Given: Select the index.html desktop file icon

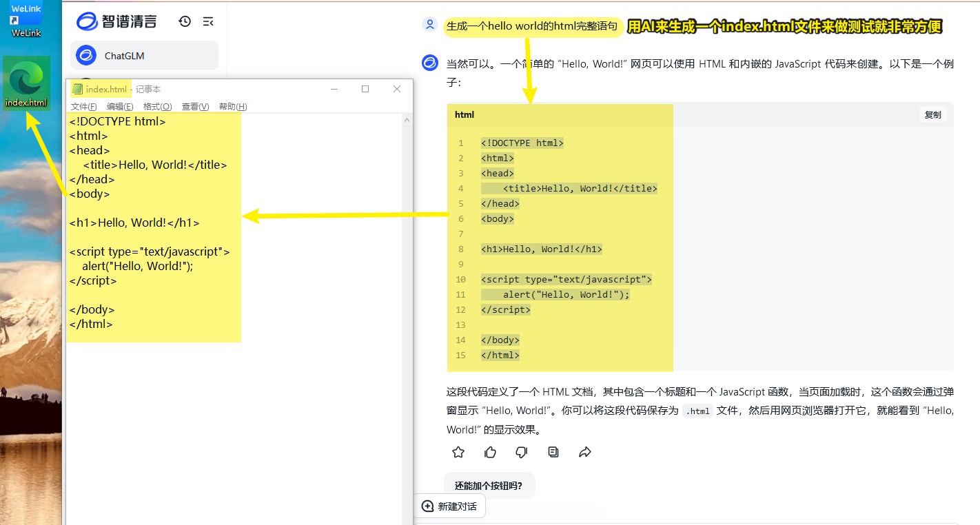Looking at the screenshot, I should (x=26, y=83).
